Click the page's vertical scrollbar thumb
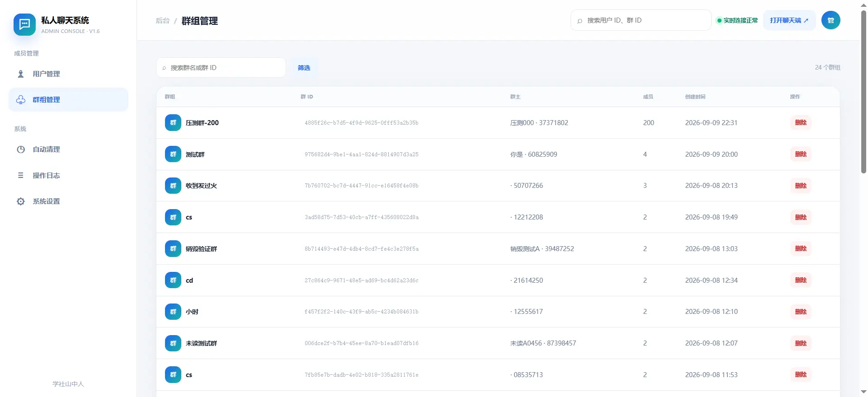Viewport: 868px width, 397px height. point(863,92)
